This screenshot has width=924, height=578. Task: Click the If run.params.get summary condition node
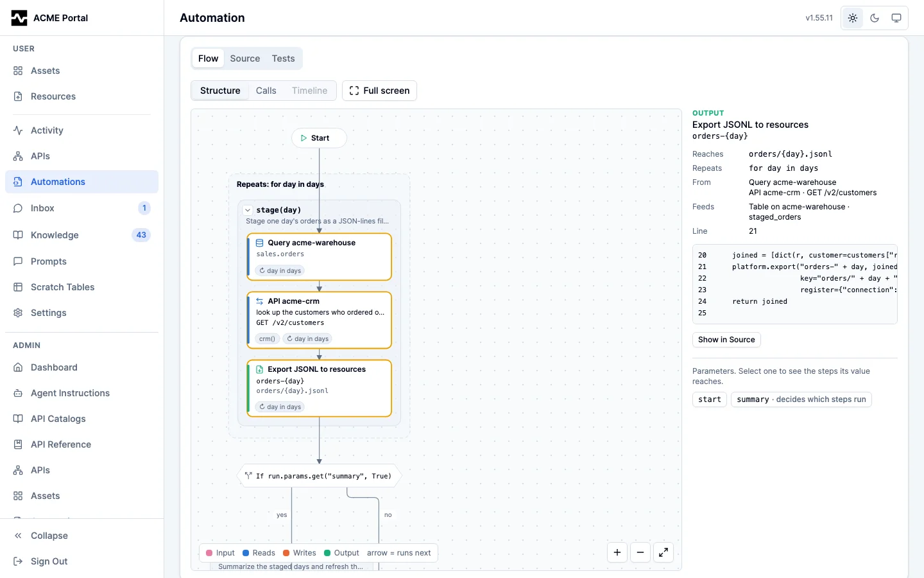click(320, 476)
